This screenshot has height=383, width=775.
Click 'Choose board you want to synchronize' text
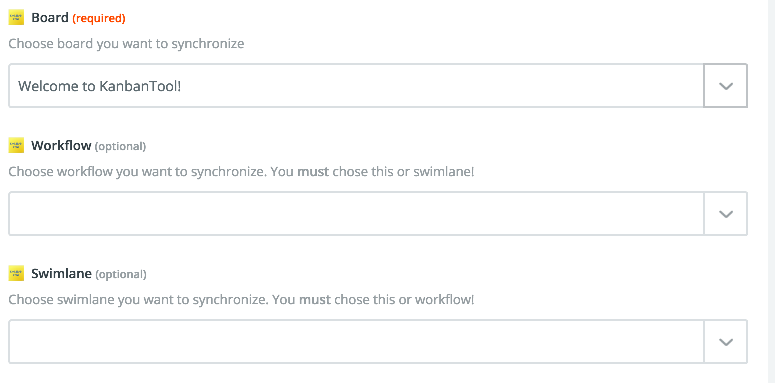coord(127,44)
